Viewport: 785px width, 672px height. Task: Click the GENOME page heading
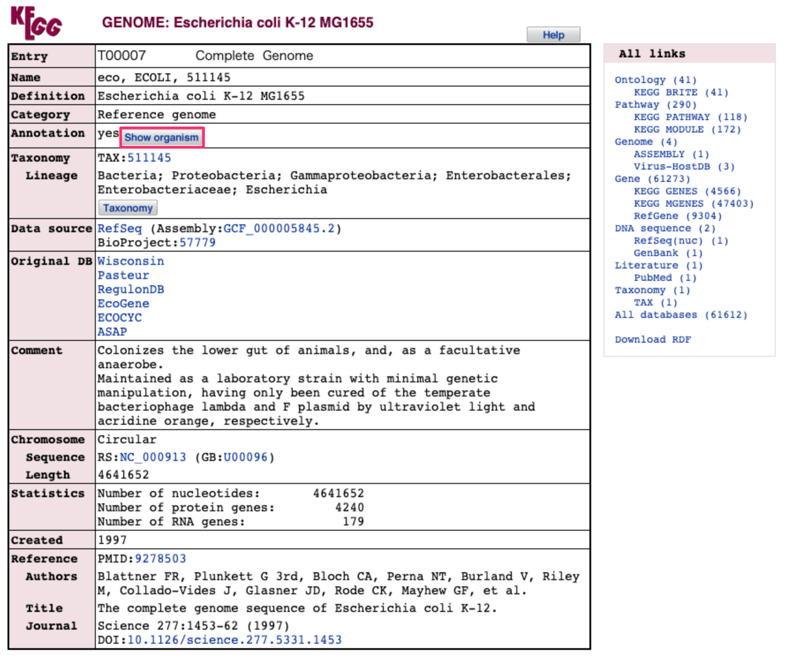(x=238, y=23)
